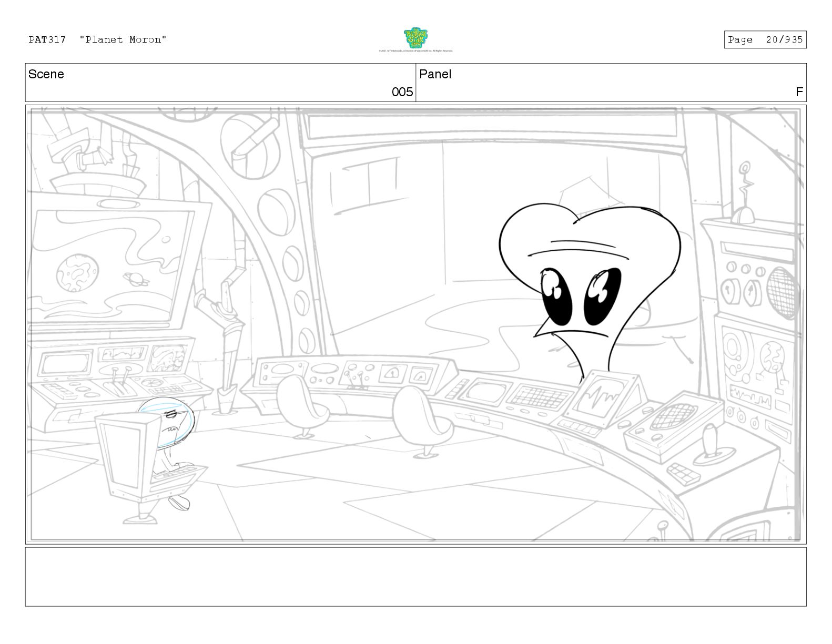The height and width of the screenshot is (644, 832).
Task: Click the 'Scene' label
Action: (x=46, y=74)
